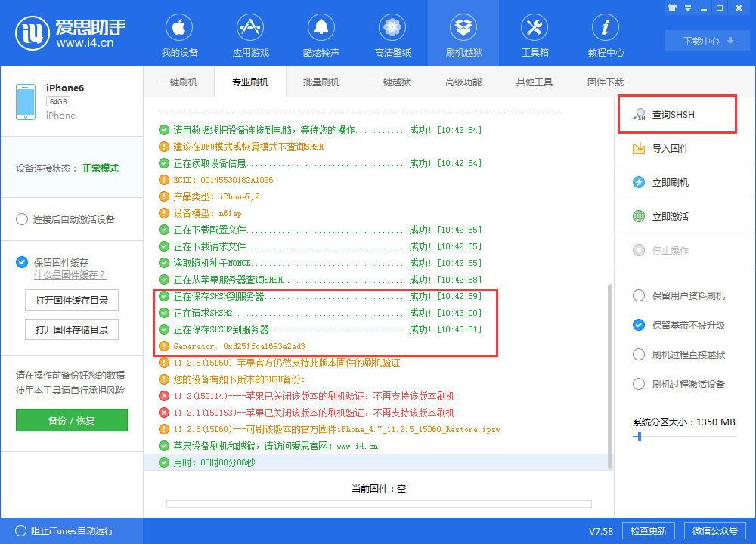Click the log area vertical scrollbar
This screenshot has width=756, height=544.
(610, 376)
